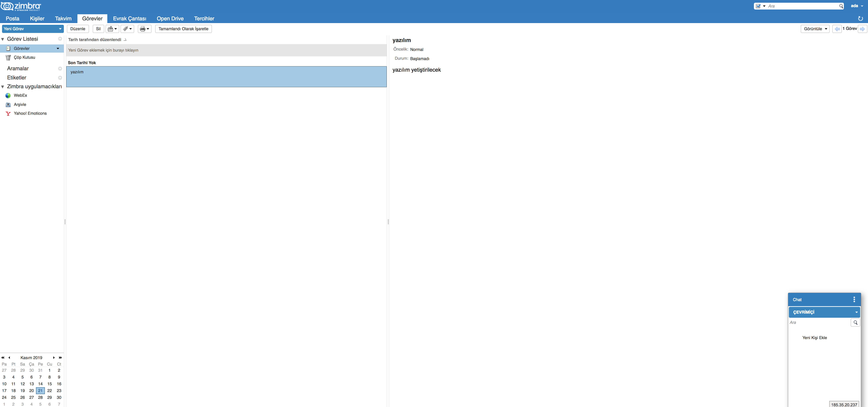
Task: Click the search magnifier in the top bar
Action: pyautogui.click(x=841, y=6)
